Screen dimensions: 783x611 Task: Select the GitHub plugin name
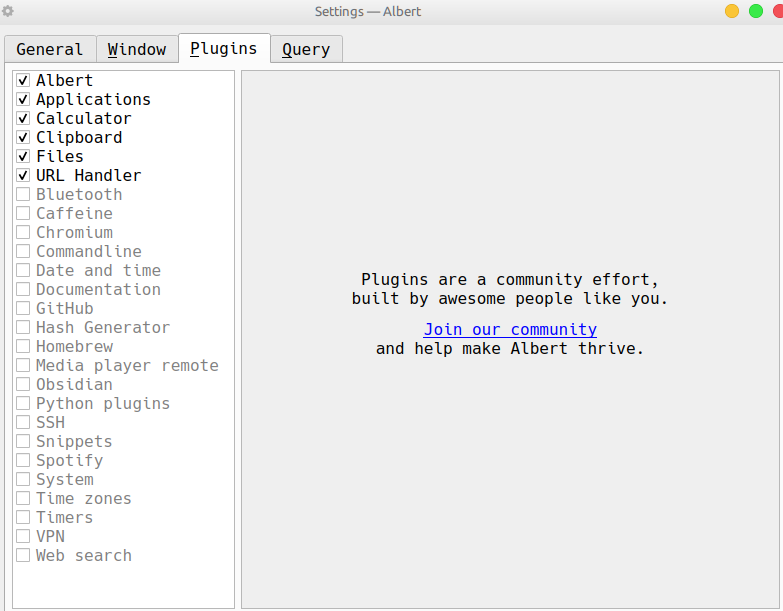click(64, 308)
